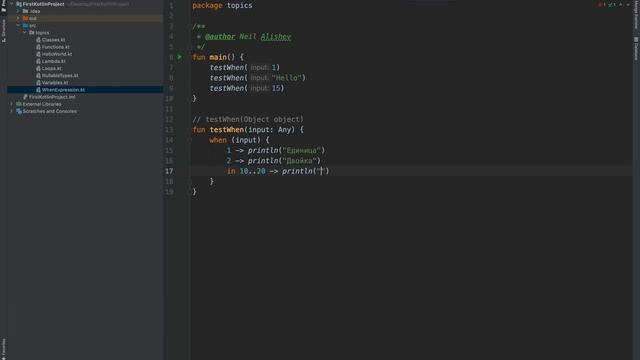
Task: Expand the .idea folder
Action: (x=18, y=11)
